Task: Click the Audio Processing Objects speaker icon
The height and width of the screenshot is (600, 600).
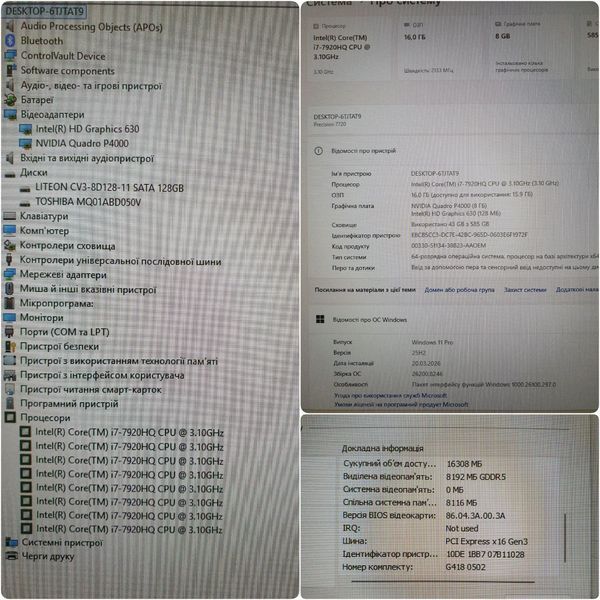Action: [x=10, y=26]
